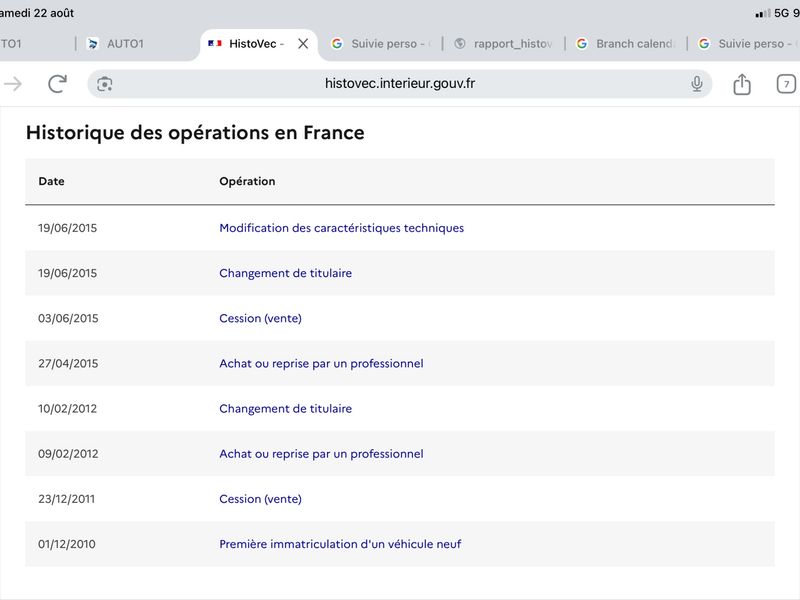Select date 09/02/2012 cell
This screenshot has width=800, height=600.
(68, 454)
